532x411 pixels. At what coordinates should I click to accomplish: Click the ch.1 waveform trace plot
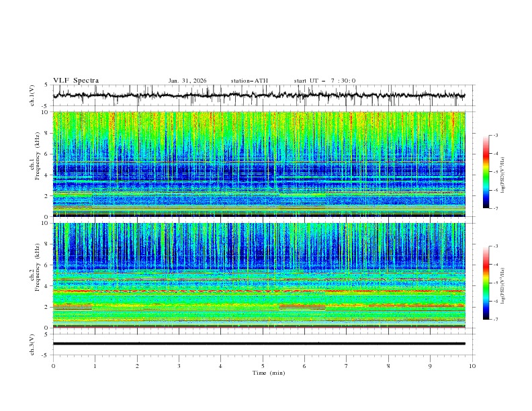coord(259,95)
